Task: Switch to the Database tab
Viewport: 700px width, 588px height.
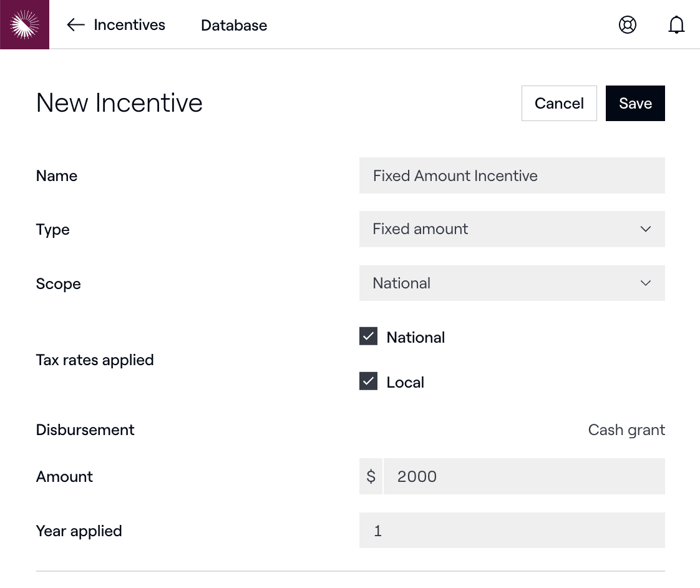Action: [x=234, y=26]
